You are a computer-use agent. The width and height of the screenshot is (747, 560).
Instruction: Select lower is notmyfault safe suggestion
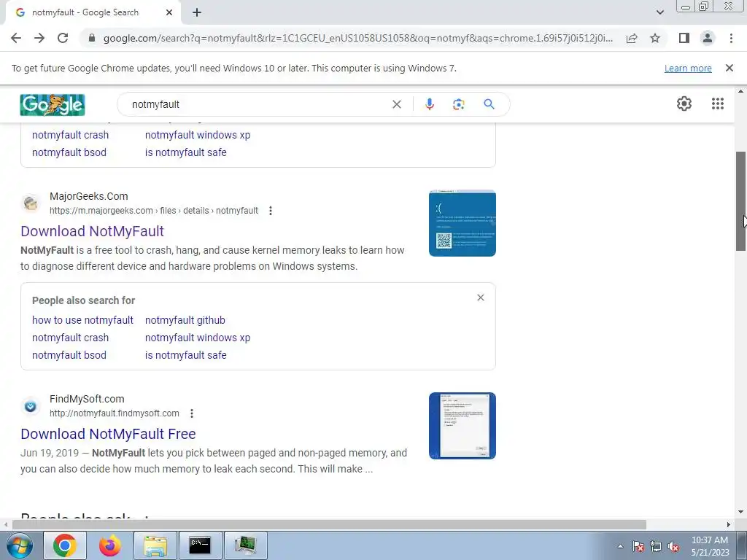pos(185,355)
